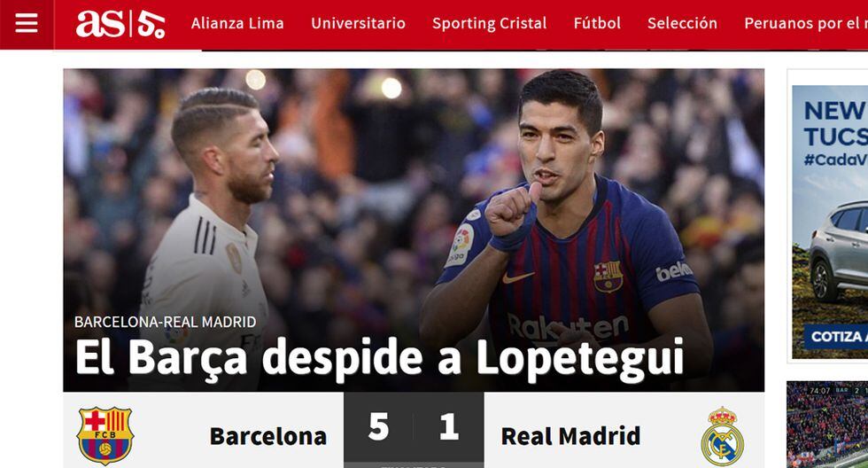868x468 pixels.
Task: Open the stadium video thumbnail at right
Action: (x=827, y=425)
